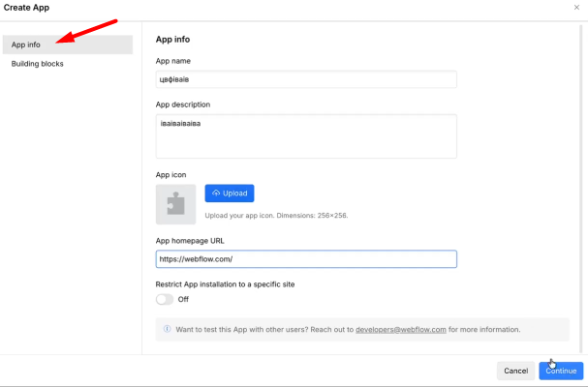Click the App info heading
Image resolution: width=588 pixels, height=387 pixels.
pos(172,40)
